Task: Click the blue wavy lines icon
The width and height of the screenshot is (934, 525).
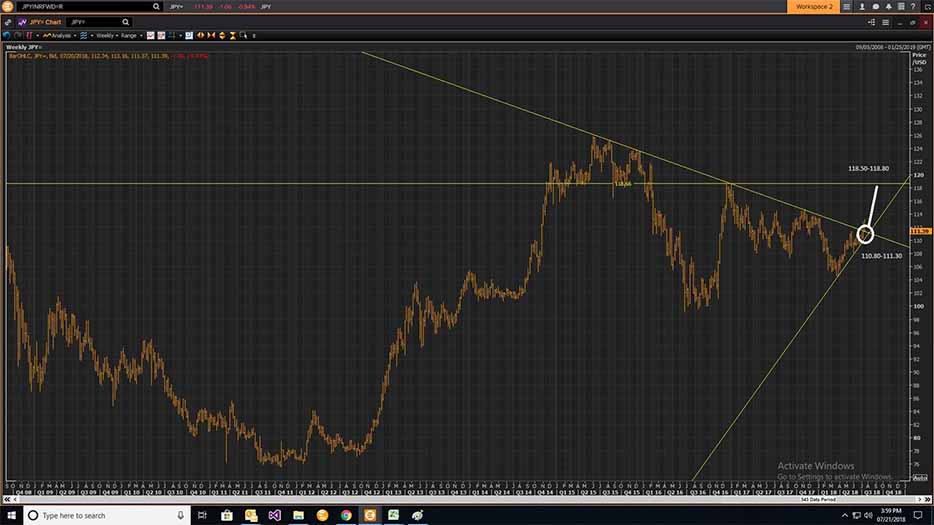Action: (x=83, y=36)
